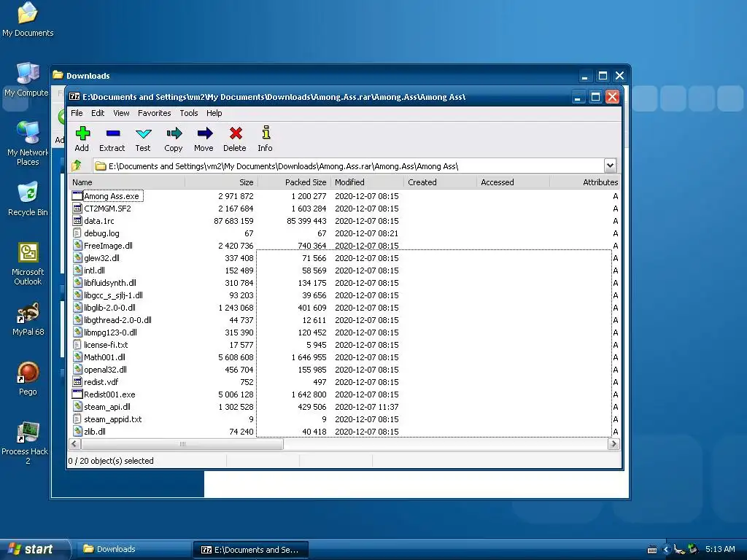Image resolution: width=747 pixels, height=560 pixels.
Task: Run the Test archive tool
Action: tap(143, 133)
